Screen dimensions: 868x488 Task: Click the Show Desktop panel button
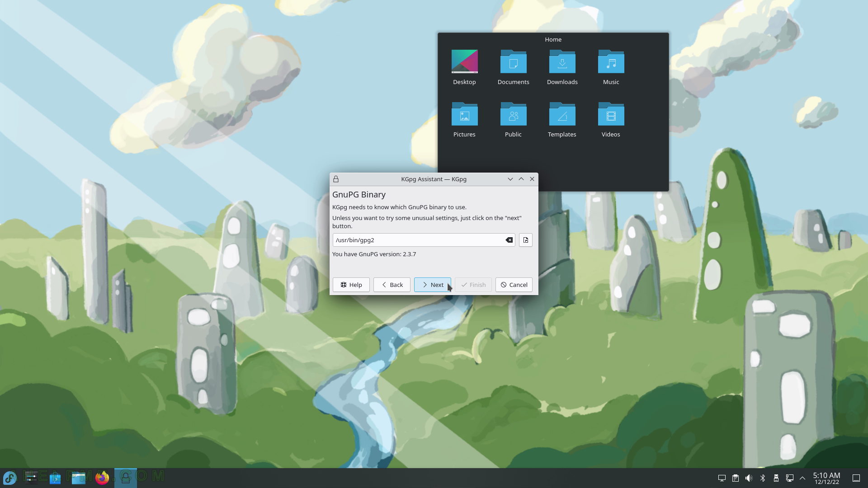856,478
